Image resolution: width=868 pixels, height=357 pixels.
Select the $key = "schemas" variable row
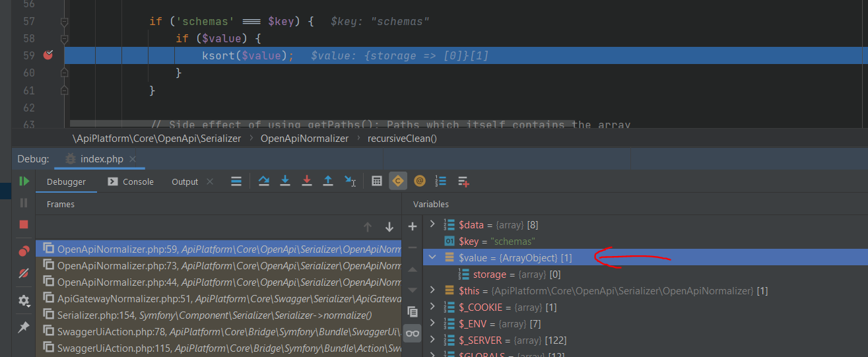pos(646,242)
